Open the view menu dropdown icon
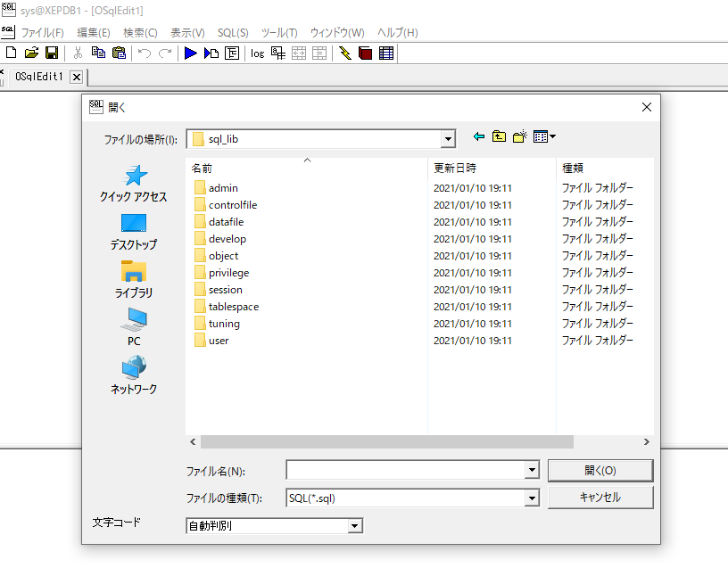Screen dimensions: 728x568 (x=544, y=136)
